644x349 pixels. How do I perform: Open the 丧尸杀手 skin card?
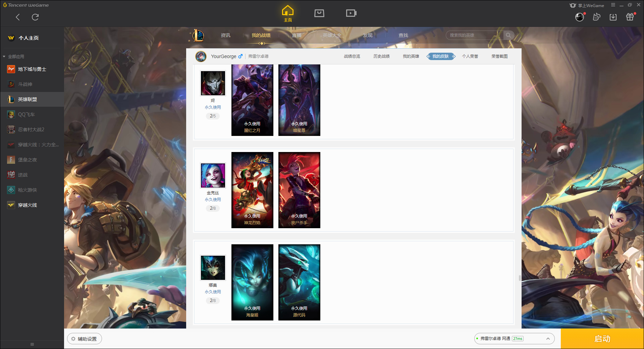299,190
